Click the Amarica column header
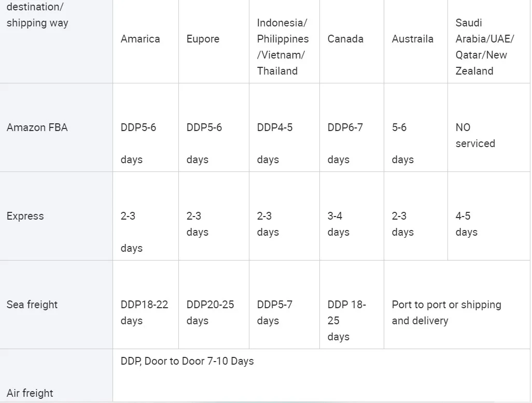 146,41
